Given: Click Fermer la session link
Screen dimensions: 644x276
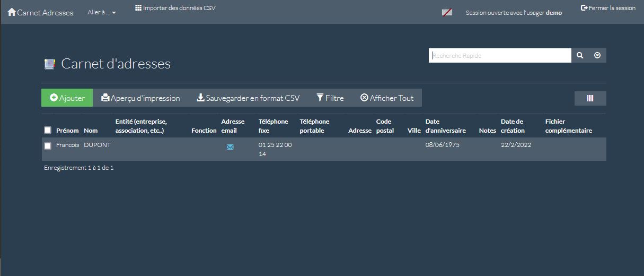Looking at the screenshot, I should tap(608, 8).
